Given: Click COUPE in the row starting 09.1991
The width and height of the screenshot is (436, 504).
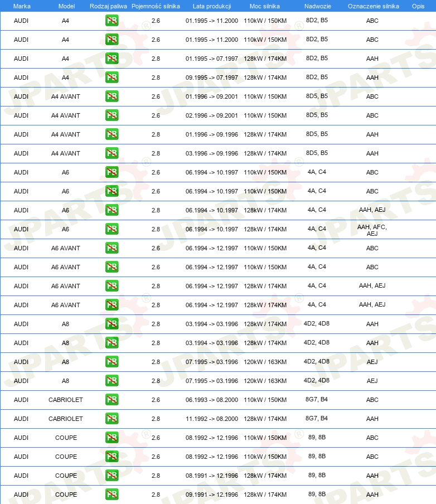Looking at the screenshot, I should [x=66, y=495].
